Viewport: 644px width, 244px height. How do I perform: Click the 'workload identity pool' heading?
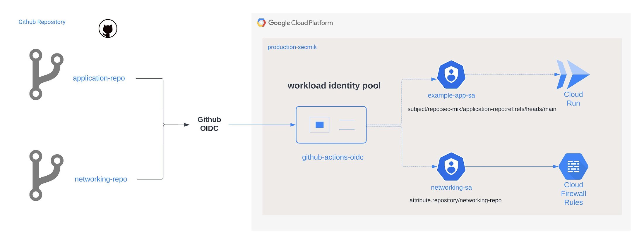pos(334,85)
